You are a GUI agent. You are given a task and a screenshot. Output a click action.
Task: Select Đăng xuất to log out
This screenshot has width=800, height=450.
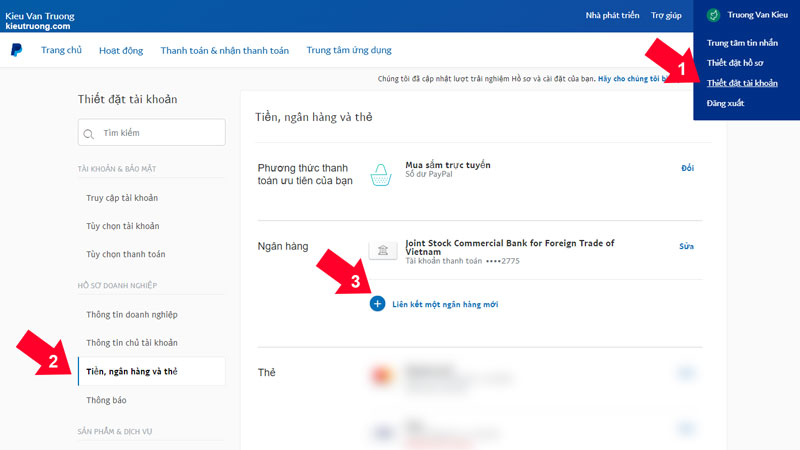click(x=725, y=103)
